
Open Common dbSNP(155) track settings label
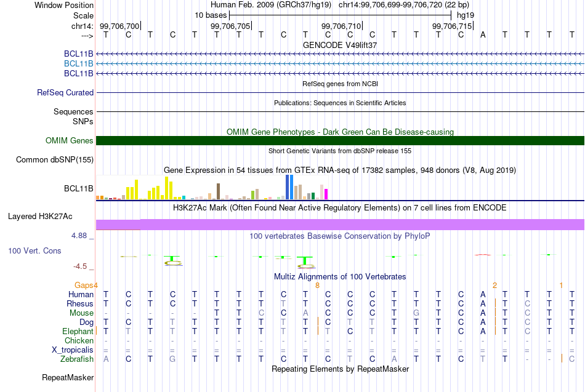pyautogui.click(x=55, y=159)
